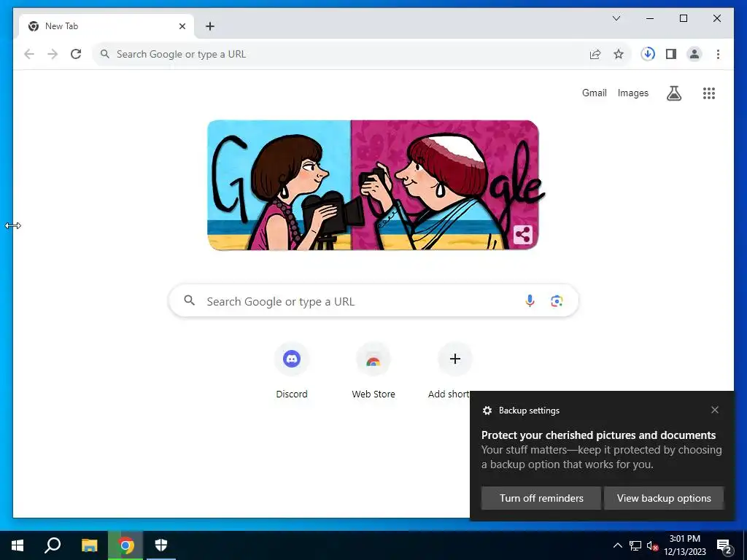Expand the tab search chevron
The width and height of the screenshot is (747, 560).
(x=616, y=18)
